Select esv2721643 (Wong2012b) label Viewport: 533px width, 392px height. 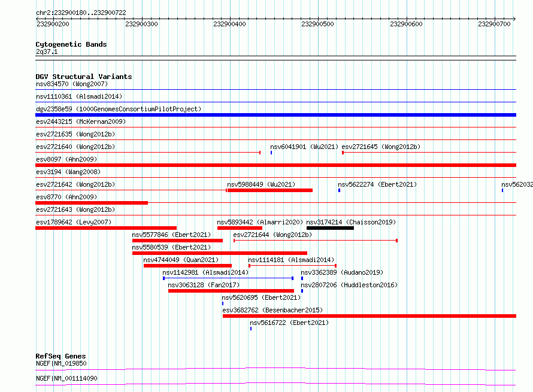75,209
